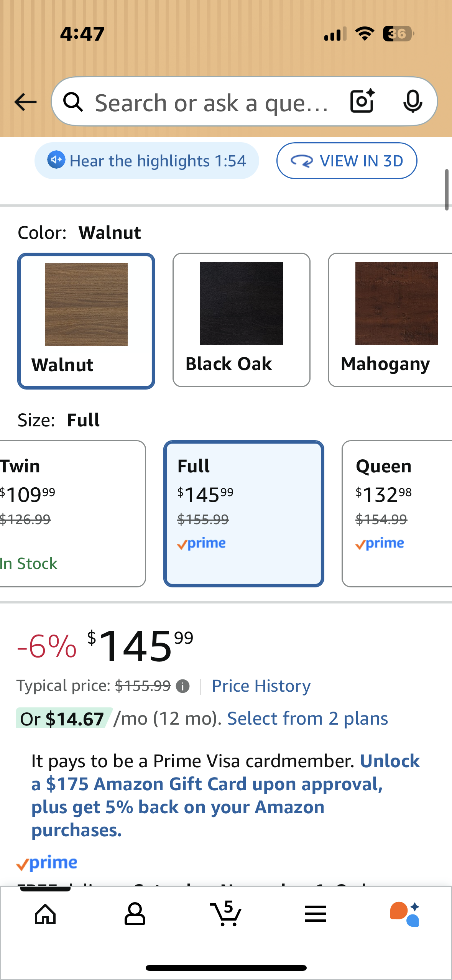The height and width of the screenshot is (980, 452).
Task: Open the product in 3D view
Action: click(x=346, y=161)
